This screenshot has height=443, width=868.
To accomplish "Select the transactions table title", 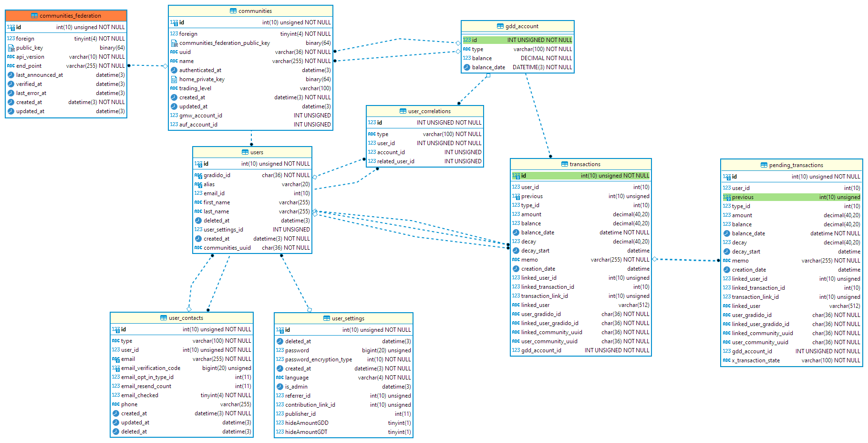I will 585,164.
